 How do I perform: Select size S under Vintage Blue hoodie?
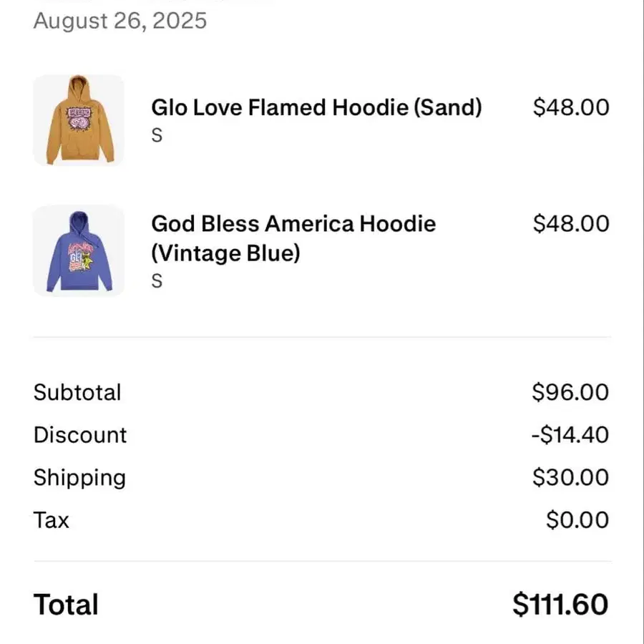157,282
